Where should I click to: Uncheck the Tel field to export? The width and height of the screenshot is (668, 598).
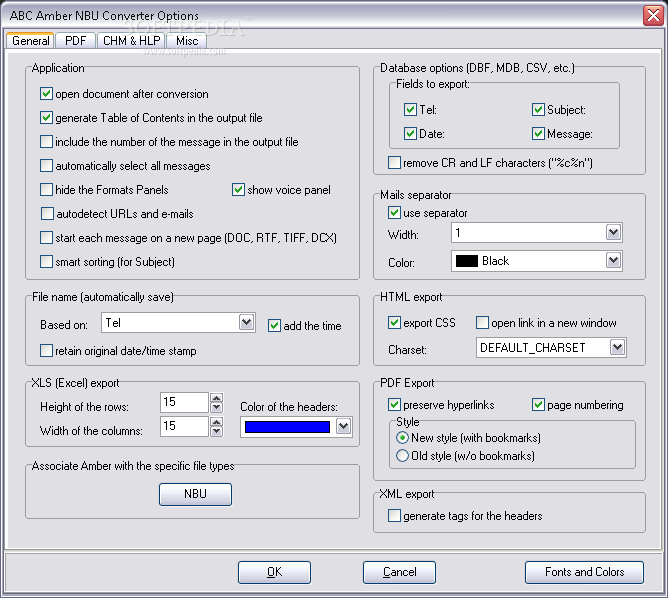coord(410,109)
